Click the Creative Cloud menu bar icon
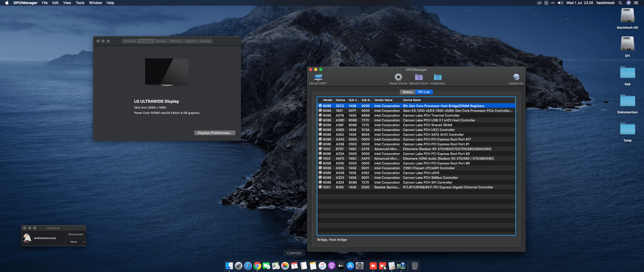The width and height of the screenshot is (644, 272). 539,3
